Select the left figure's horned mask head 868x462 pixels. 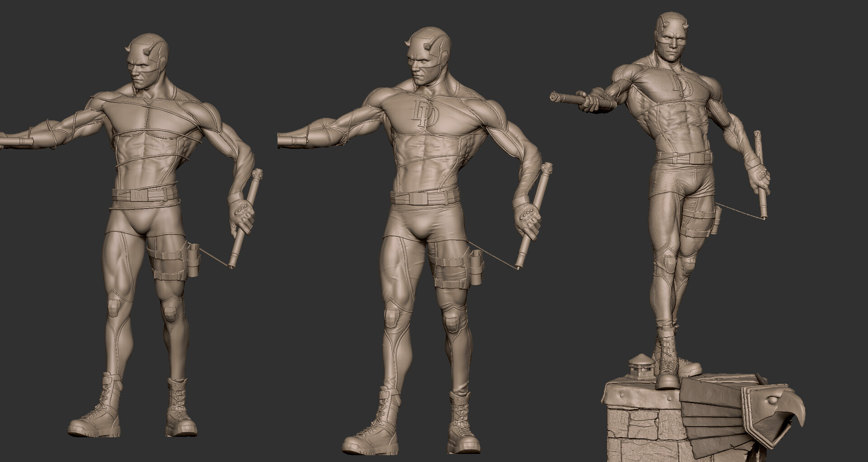148,60
